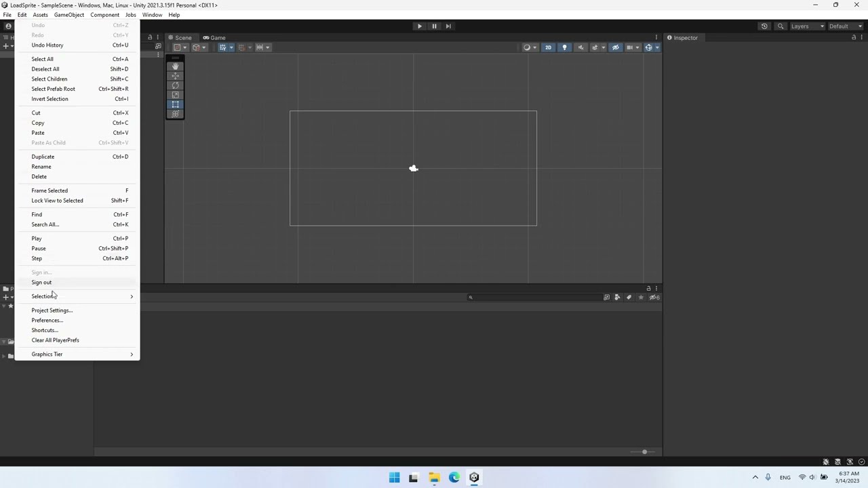The width and height of the screenshot is (868, 488).
Task: Toggle the grid snapping icon in Scene toolbar
Action: (241, 47)
